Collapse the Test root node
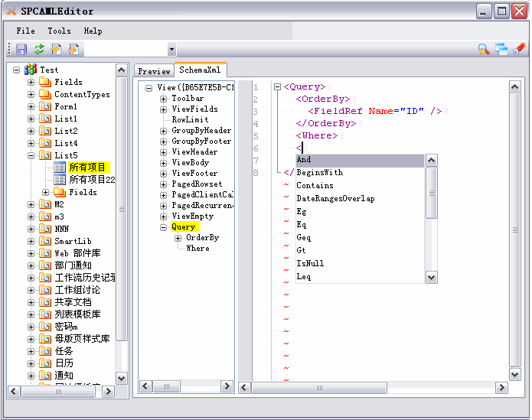Viewport: 532px width, 420px height. pyautogui.click(x=16, y=70)
